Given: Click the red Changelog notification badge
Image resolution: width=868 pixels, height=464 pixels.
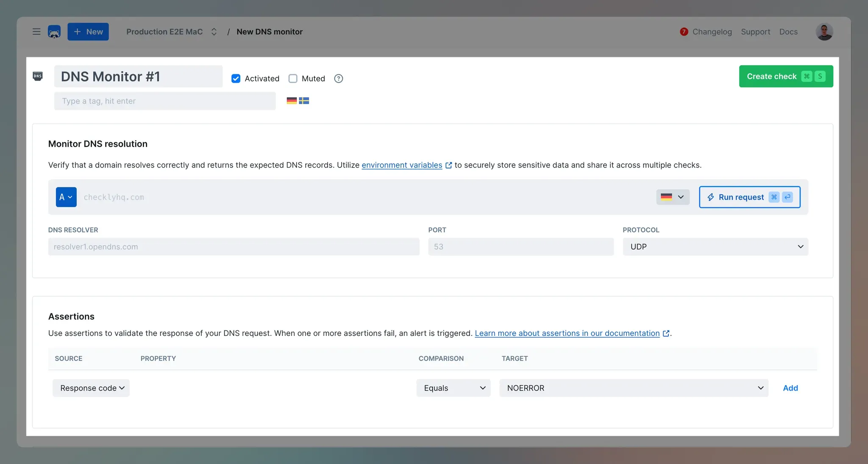Looking at the screenshot, I should [684, 32].
